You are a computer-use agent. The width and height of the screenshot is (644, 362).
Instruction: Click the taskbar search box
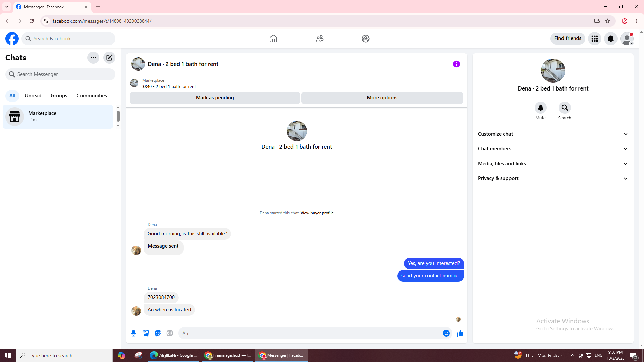click(64, 355)
